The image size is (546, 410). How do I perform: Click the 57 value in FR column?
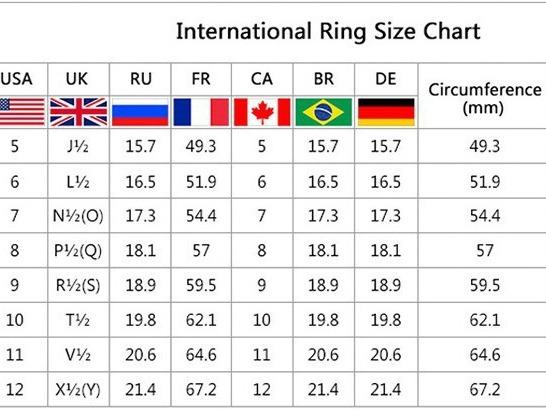pyautogui.click(x=201, y=250)
